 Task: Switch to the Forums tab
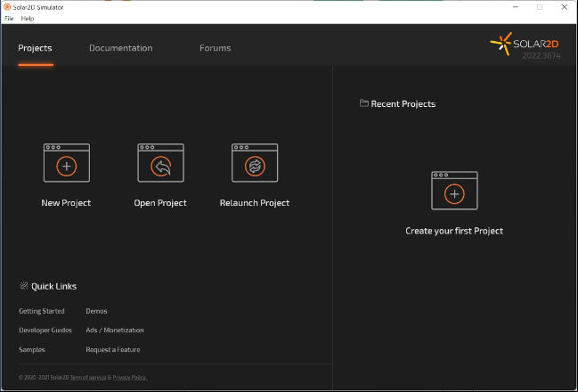(216, 48)
